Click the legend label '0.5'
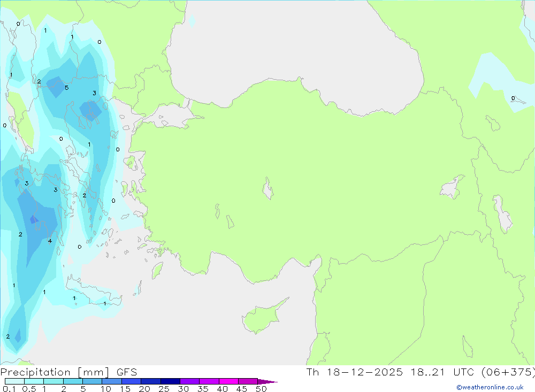Screen dimensions: 535x392 29,389
